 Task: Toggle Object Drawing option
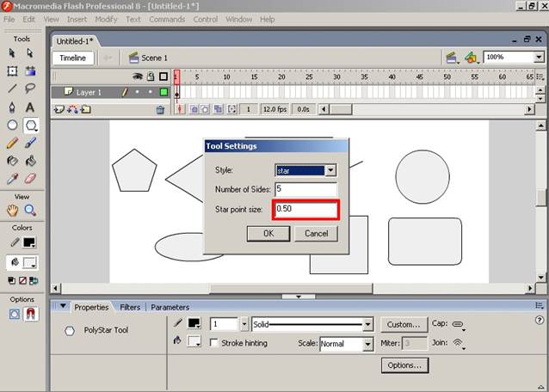tap(15, 315)
